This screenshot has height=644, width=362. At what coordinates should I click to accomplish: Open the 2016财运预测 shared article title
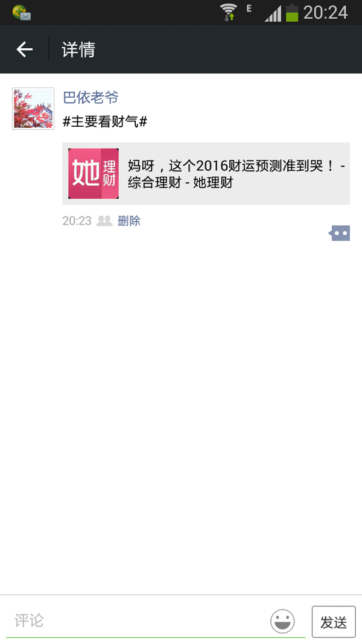pyautogui.click(x=236, y=173)
